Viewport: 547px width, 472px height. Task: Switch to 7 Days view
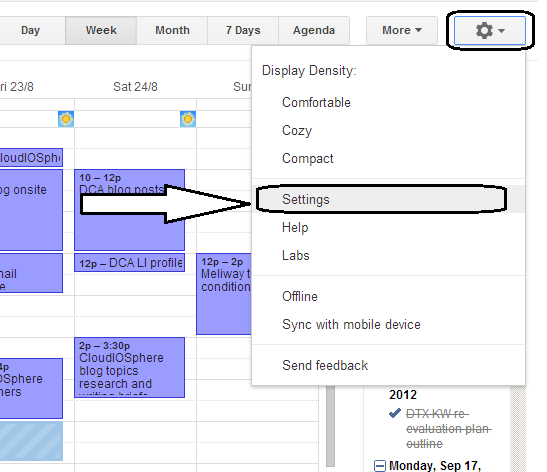[x=243, y=30]
